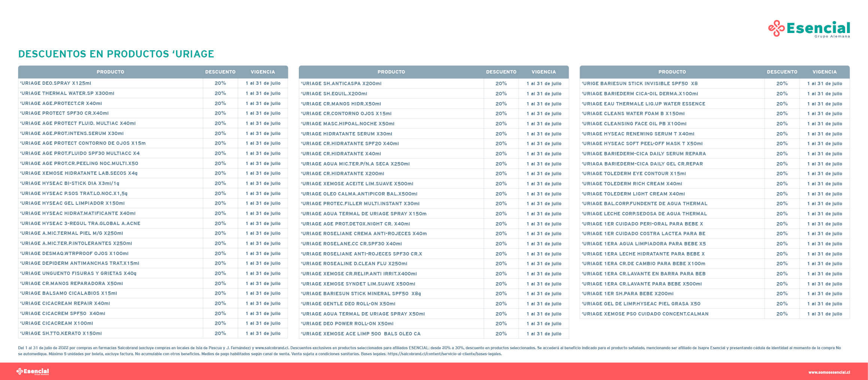The image size is (868, 380).
Task: Select 'URIAGA BARIEDERM-CICA DAILY GEL CR.REPAR
Action: pos(715,164)
